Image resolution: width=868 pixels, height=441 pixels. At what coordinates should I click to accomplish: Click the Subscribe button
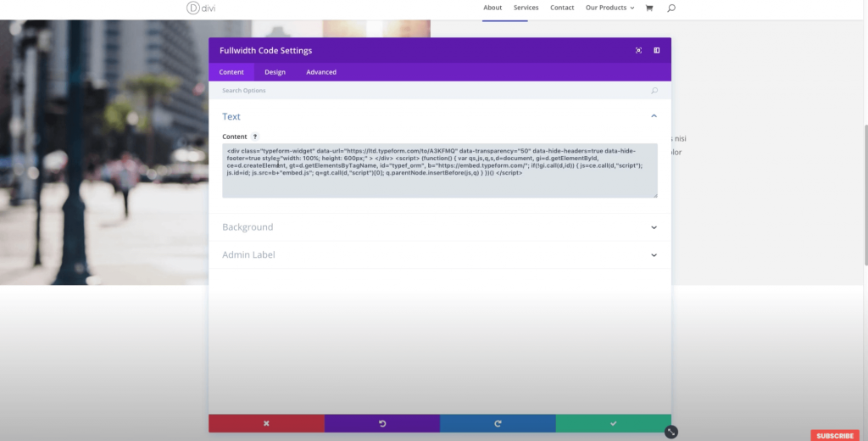point(835,435)
